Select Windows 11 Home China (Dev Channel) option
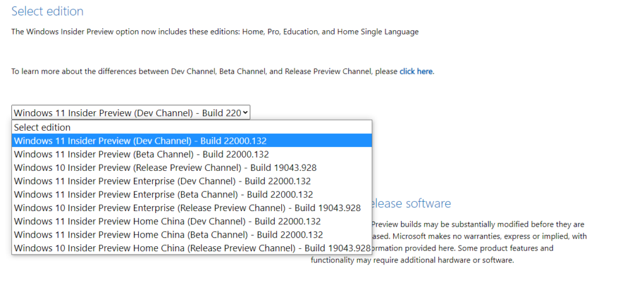Image resolution: width=644 pixels, height=294 pixels. click(192, 221)
